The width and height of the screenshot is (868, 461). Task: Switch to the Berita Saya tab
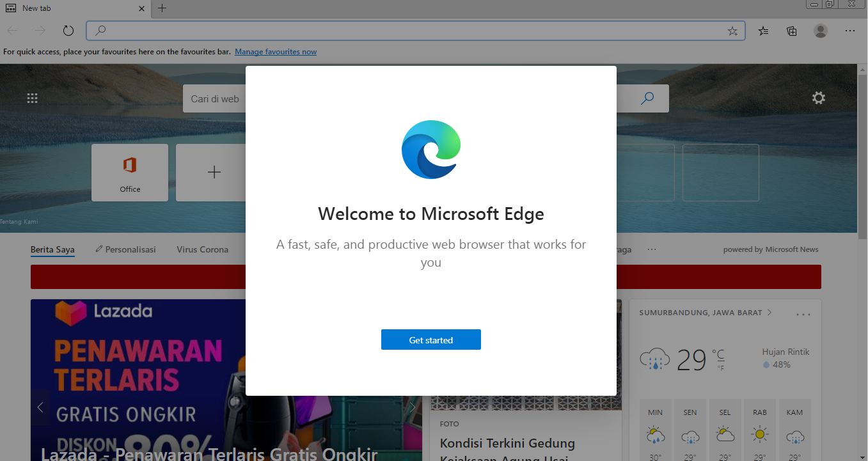point(52,249)
